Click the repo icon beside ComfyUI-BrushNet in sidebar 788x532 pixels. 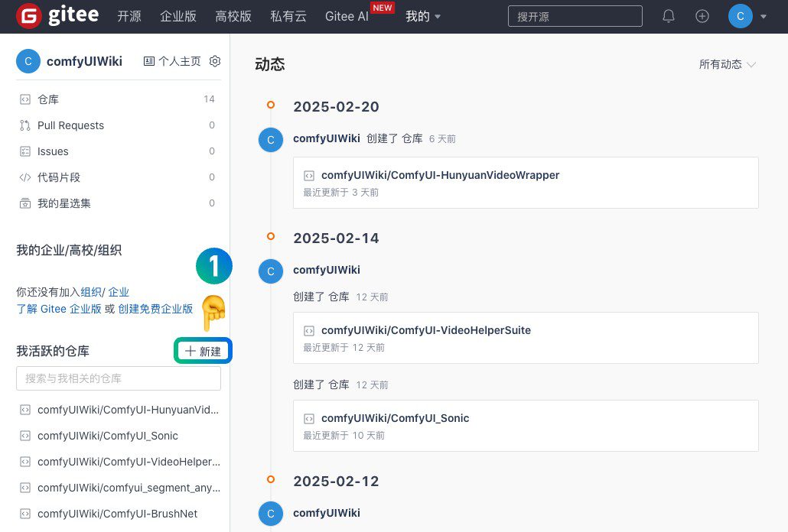pyautogui.click(x=25, y=514)
